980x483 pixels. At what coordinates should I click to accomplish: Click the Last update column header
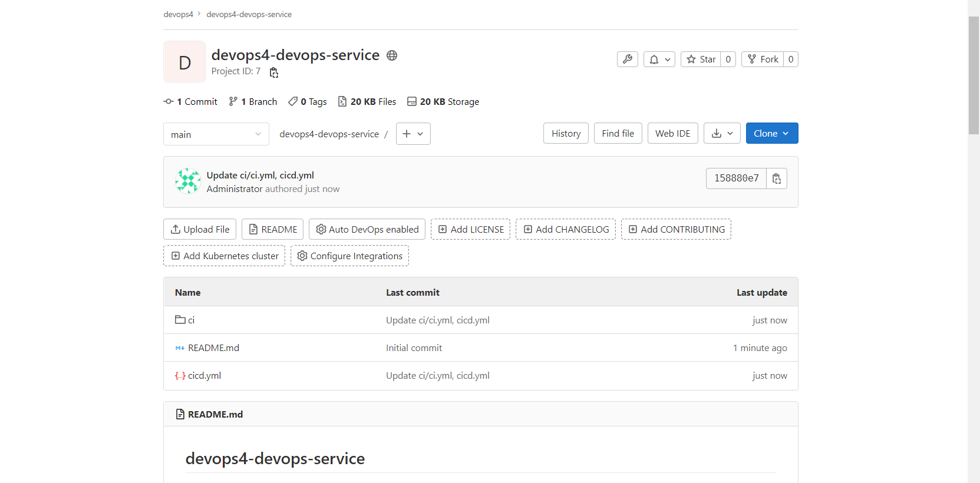coord(762,293)
